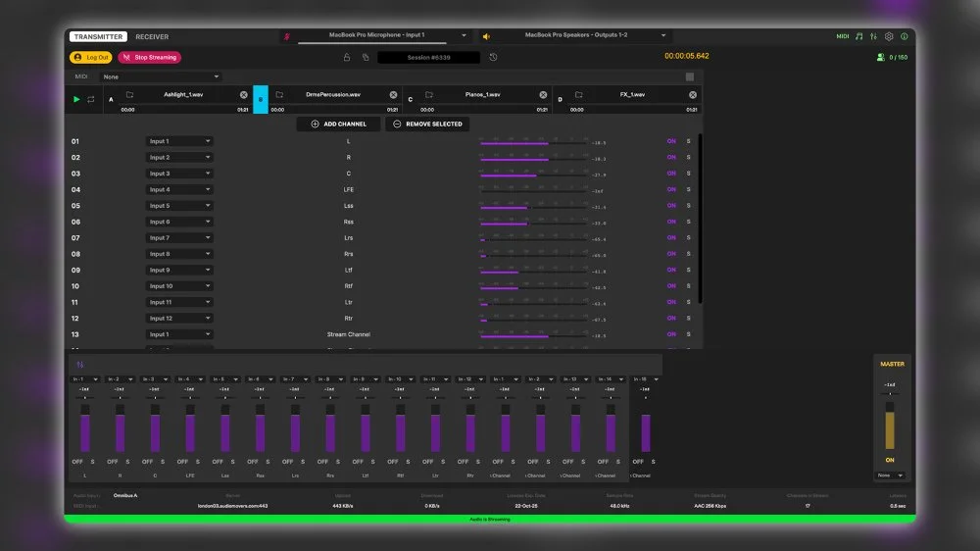Screen dimensions: 980x551
Task: Click the Omnibus A audio input value
Action: pyautogui.click(x=125, y=495)
